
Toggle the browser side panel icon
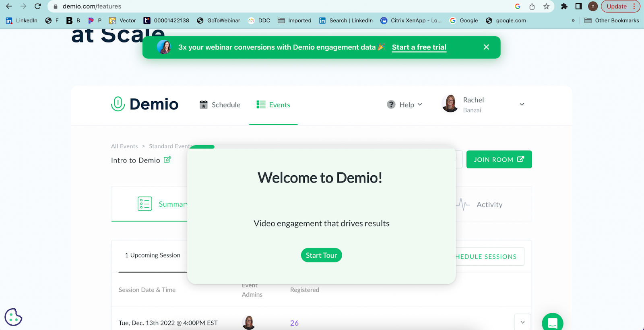pos(578,6)
